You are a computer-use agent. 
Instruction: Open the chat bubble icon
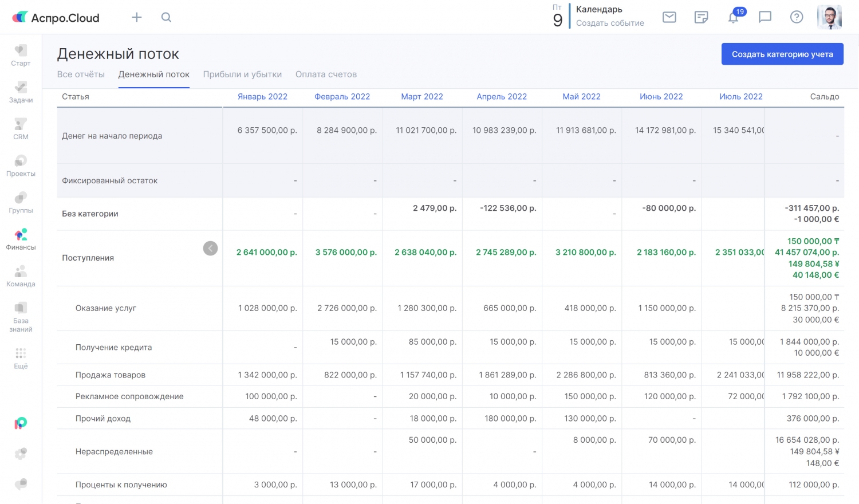[x=765, y=17]
